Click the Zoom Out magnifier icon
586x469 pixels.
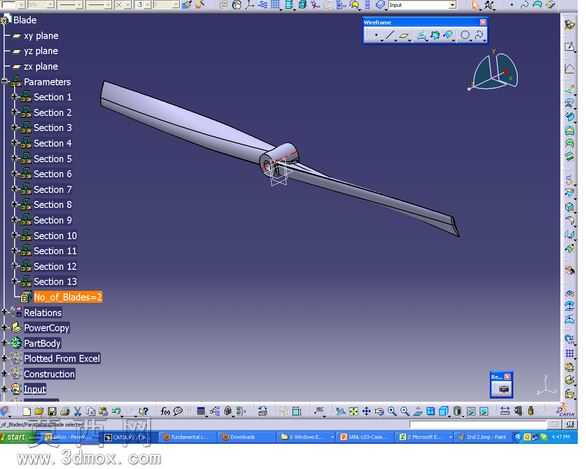(404, 411)
